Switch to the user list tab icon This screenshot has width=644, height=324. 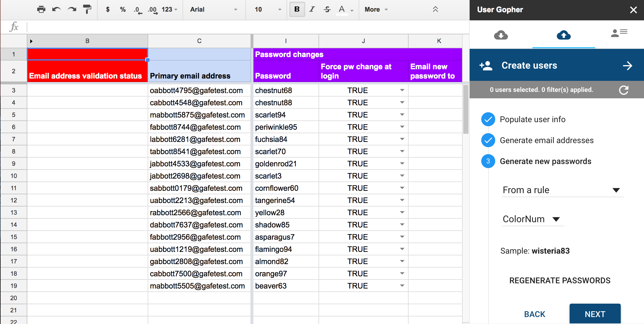coord(619,33)
